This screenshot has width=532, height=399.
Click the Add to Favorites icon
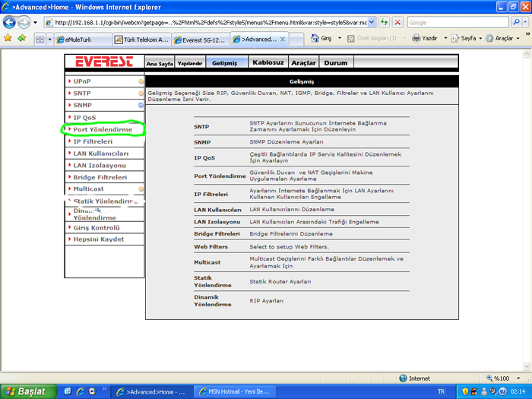pyautogui.click(x=22, y=38)
